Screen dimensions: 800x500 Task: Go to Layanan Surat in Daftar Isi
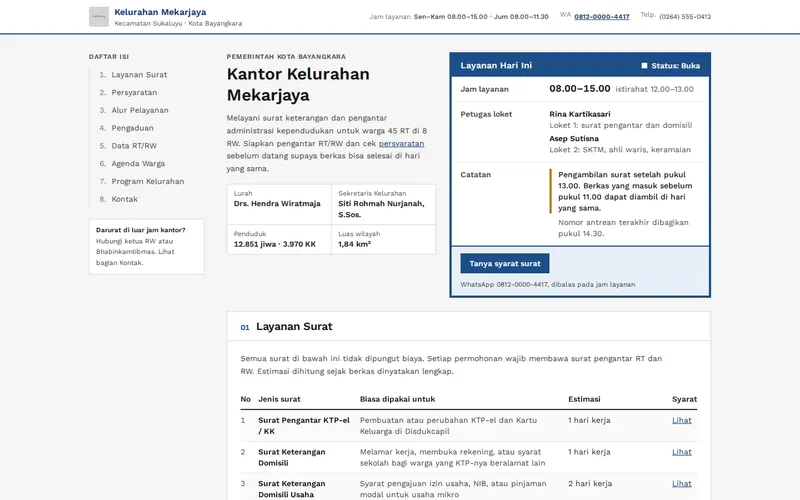click(139, 74)
